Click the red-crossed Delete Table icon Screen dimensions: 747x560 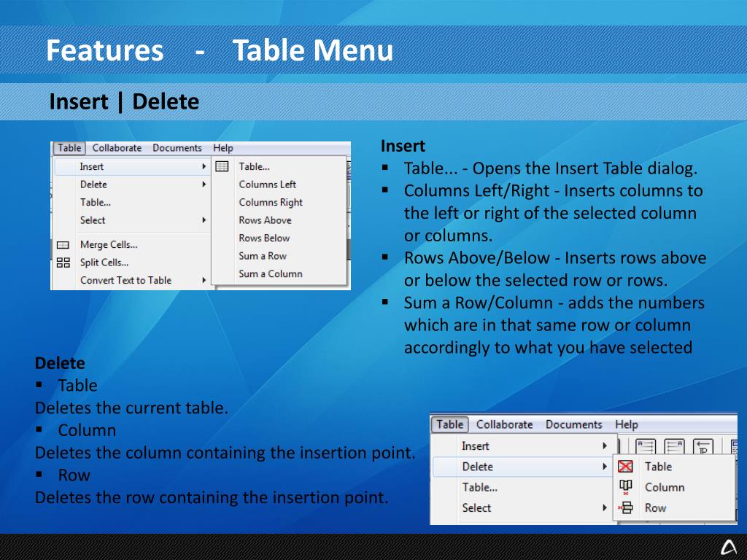coord(625,467)
